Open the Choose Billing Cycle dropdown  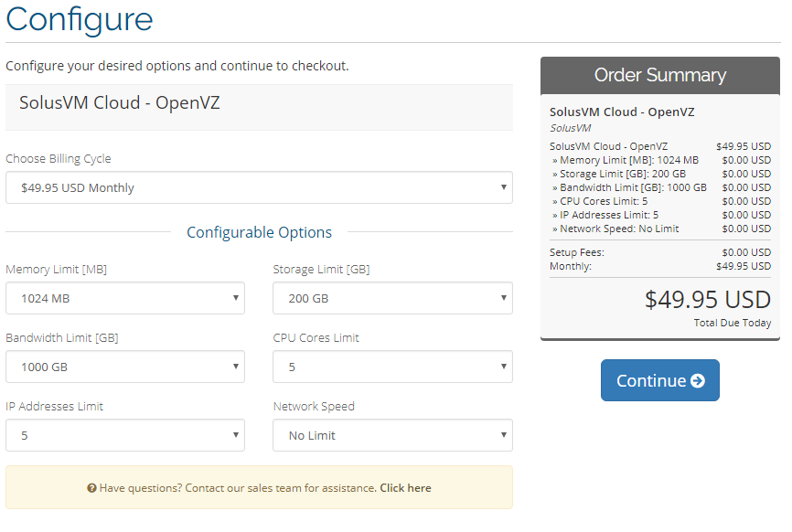click(x=259, y=187)
